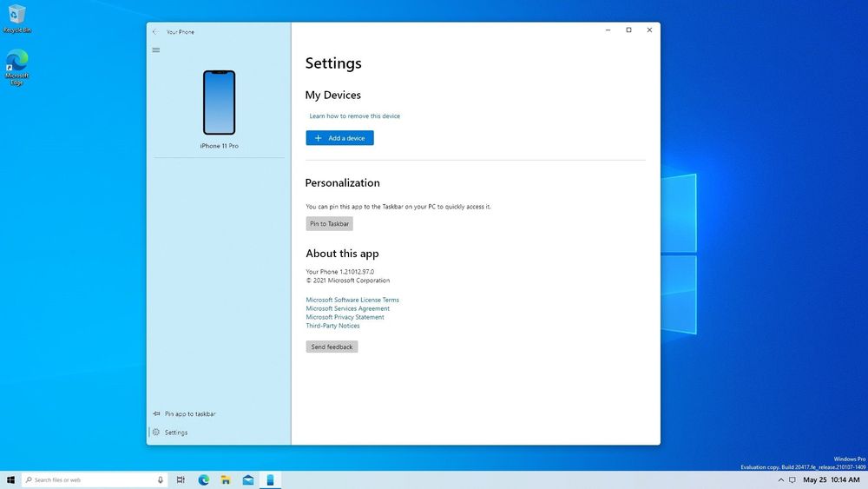Click the Settings gear in sidebar
868x489 pixels.
pos(156,433)
